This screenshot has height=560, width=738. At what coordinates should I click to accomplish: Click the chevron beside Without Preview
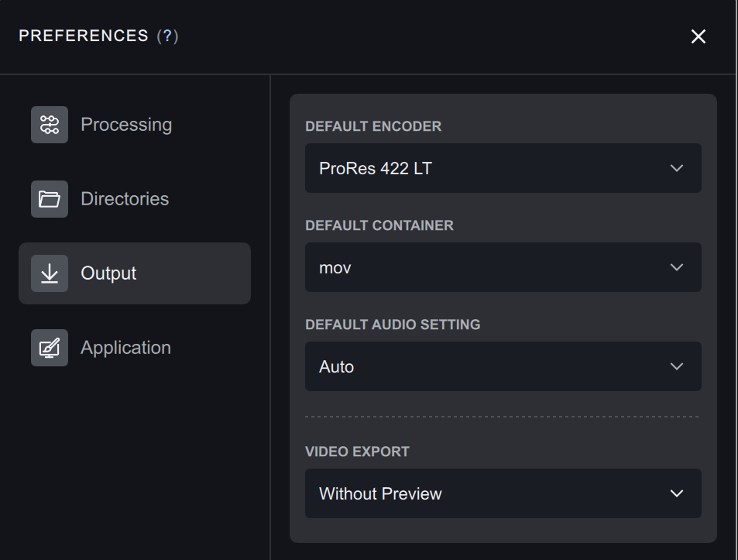pos(677,493)
